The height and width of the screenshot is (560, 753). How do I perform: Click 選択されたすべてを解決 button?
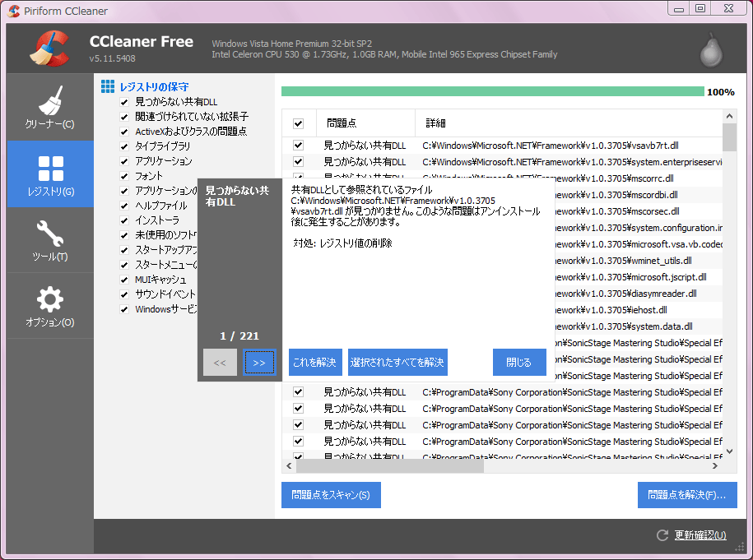pyautogui.click(x=397, y=363)
